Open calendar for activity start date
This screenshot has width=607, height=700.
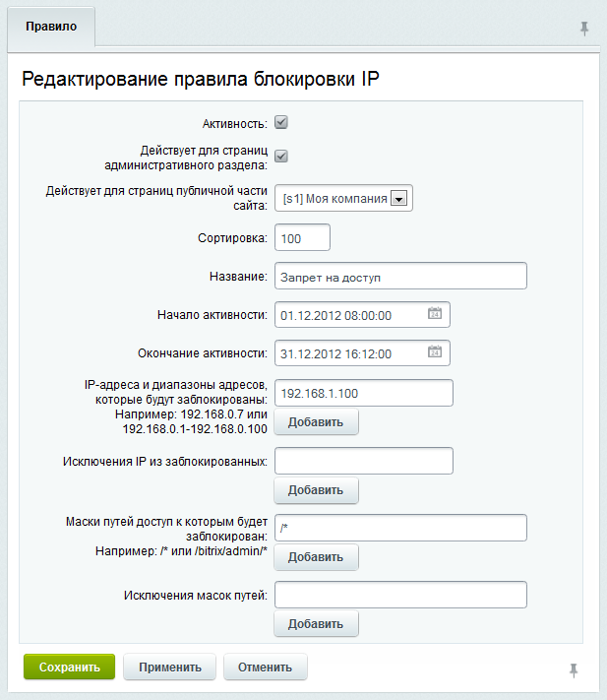tap(435, 315)
